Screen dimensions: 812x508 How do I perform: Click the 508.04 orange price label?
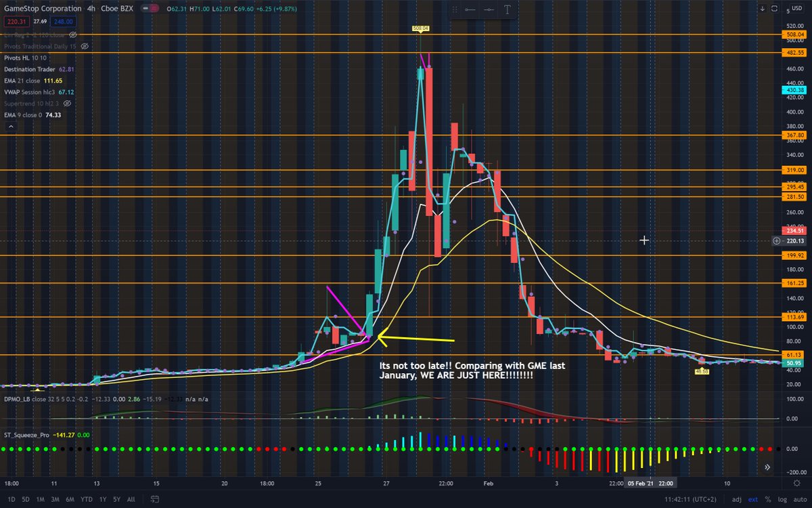pyautogui.click(x=794, y=34)
